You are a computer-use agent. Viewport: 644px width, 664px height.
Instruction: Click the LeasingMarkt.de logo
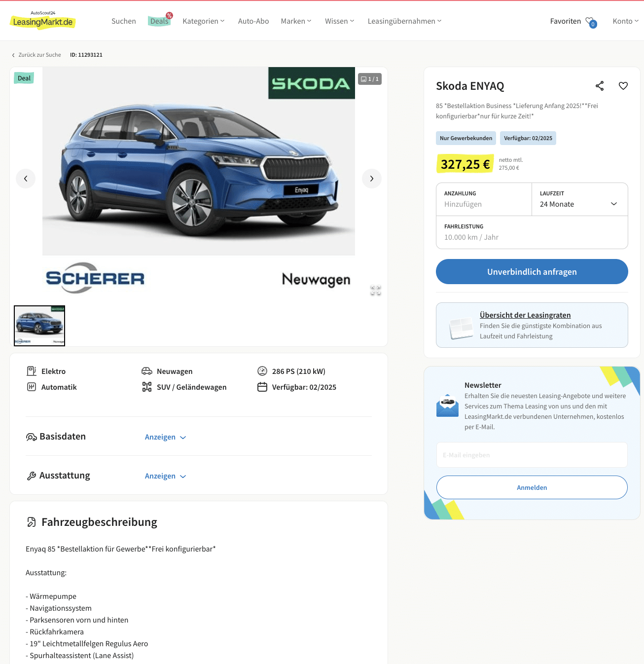43,21
